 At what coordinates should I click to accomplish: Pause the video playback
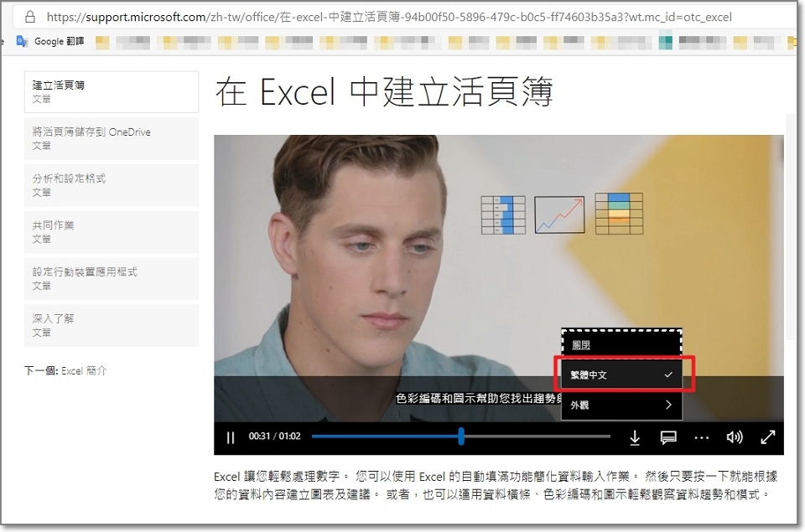(x=231, y=437)
